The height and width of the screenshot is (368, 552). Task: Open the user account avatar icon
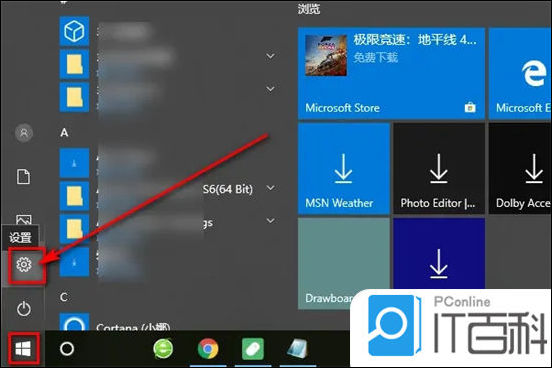click(x=24, y=133)
